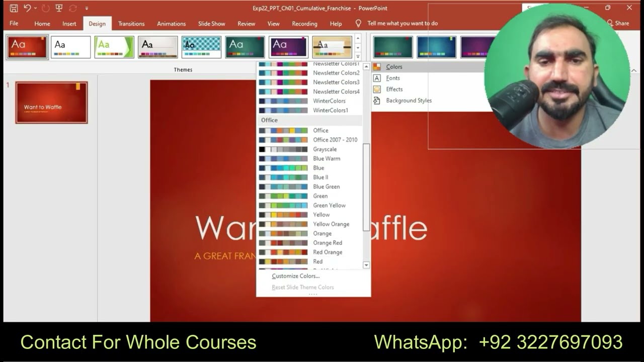Start slideshow from beginning icon
Viewport: 644px width, 362px height.
(x=59, y=8)
